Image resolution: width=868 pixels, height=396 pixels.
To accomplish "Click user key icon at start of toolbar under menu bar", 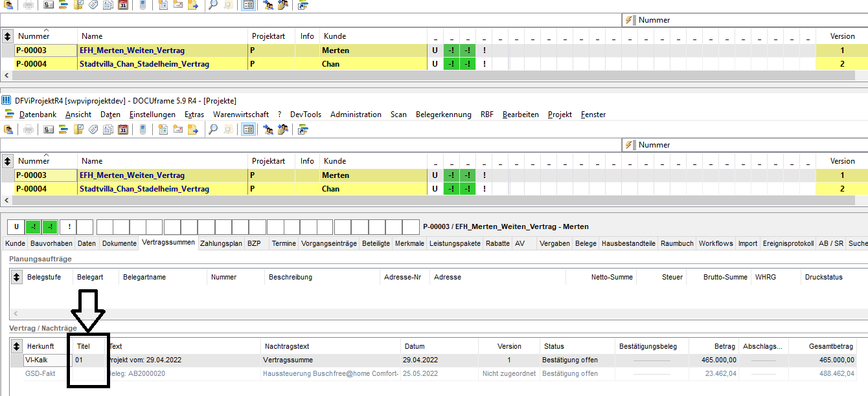I will 9,129.
